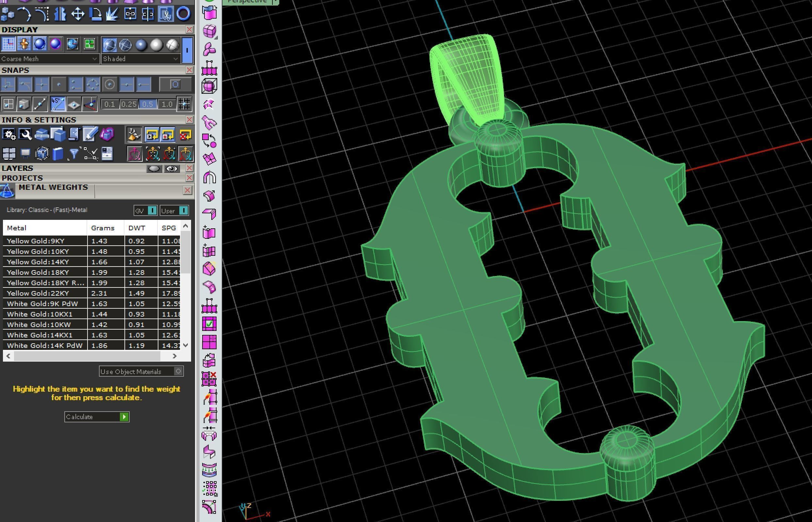Select the Rotate 2D tool icon

[x=95, y=14]
